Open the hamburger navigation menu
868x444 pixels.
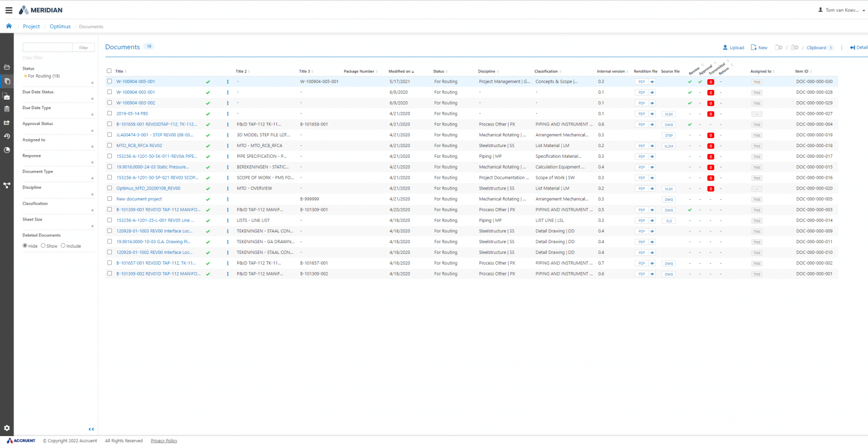(x=8, y=10)
